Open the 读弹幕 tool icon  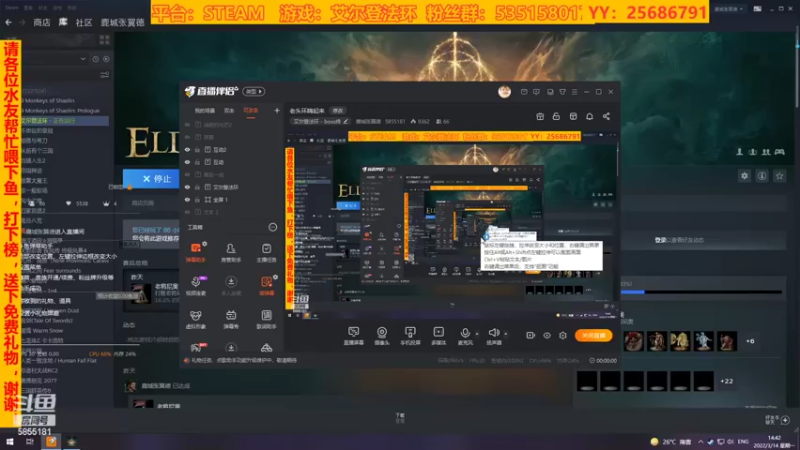[x=266, y=286]
